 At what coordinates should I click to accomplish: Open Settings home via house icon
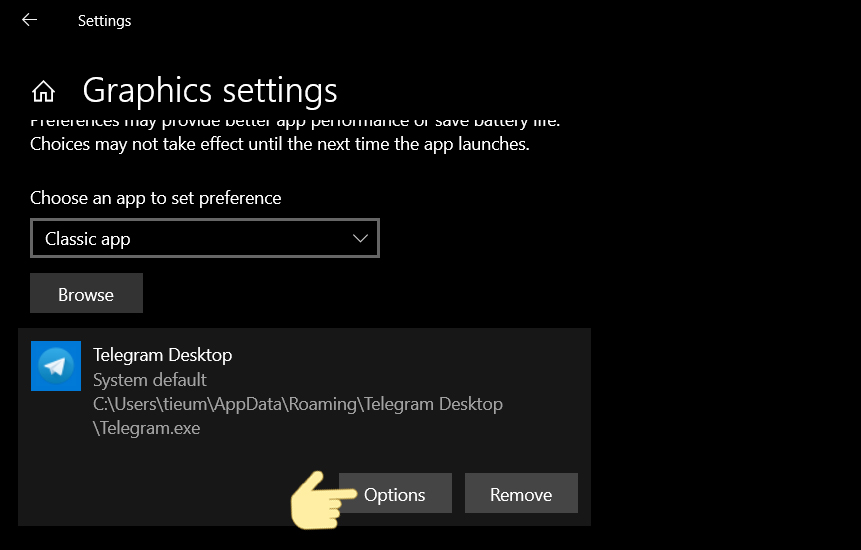click(43, 91)
